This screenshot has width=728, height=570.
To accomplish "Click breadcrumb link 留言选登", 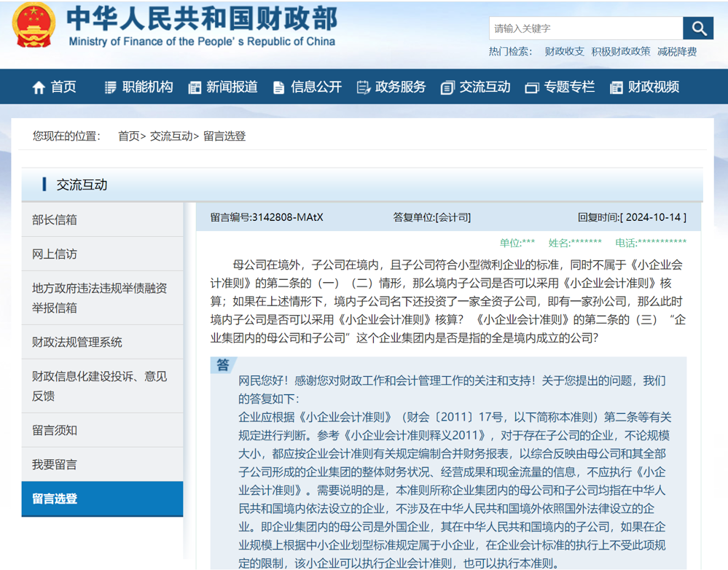I will click(224, 136).
